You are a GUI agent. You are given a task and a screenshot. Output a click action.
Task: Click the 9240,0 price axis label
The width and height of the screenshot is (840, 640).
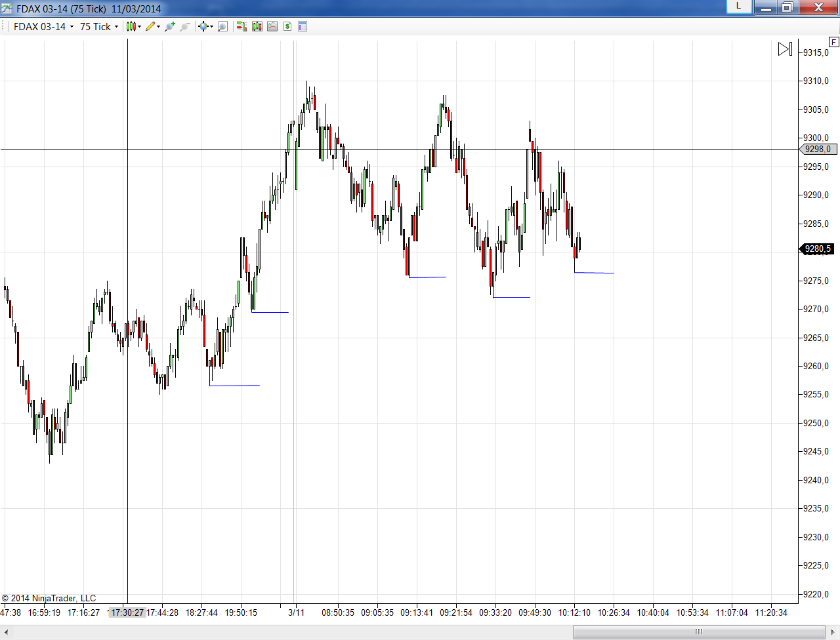point(816,480)
